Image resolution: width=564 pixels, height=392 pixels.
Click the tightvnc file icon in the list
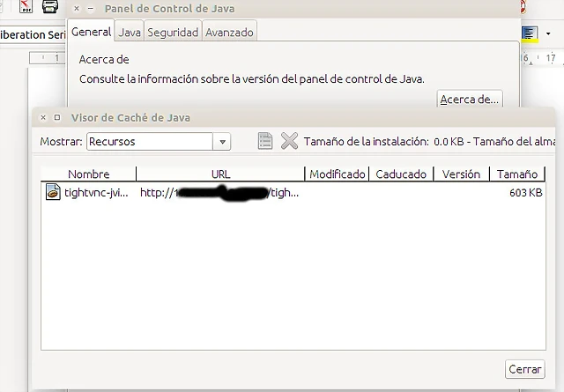[53, 192]
